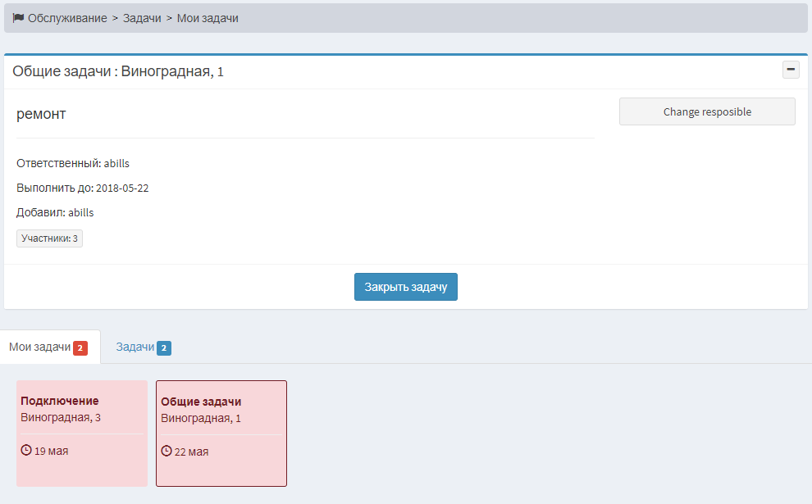The width and height of the screenshot is (812, 504).
Task: Open the Общие задачи task card
Action: click(x=221, y=434)
